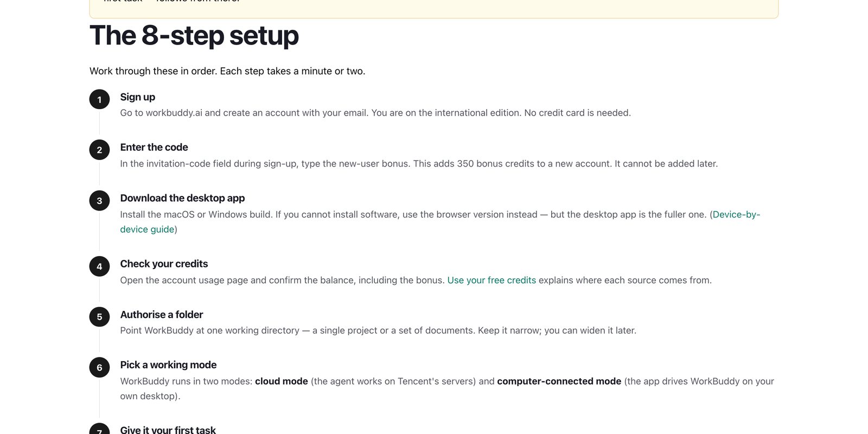Screen dimensions: 868x434
Task: Click 'Point WorkBuddy at one working directory' text
Action: pyautogui.click(x=378, y=330)
